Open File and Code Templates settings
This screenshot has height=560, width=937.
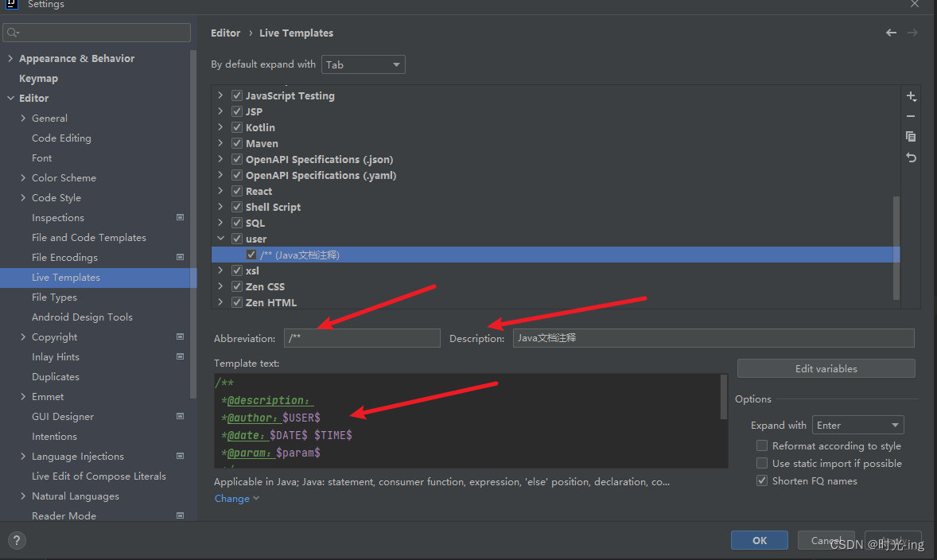pos(89,237)
